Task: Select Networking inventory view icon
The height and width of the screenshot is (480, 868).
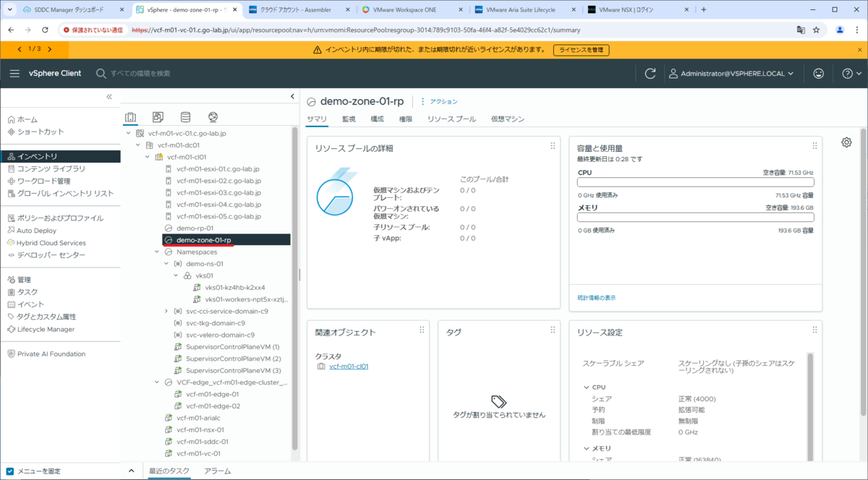Action: pos(213,117)
